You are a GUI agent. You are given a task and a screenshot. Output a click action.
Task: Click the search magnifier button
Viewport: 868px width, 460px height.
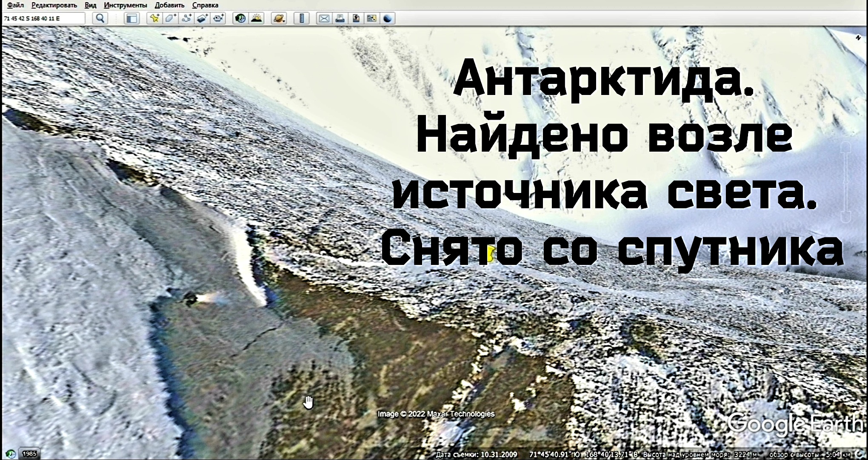click(100, 18)
